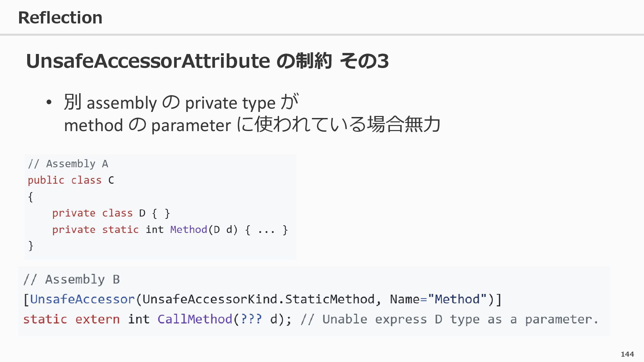
Task: Click the public class C declaration
Action: point(71,180)
